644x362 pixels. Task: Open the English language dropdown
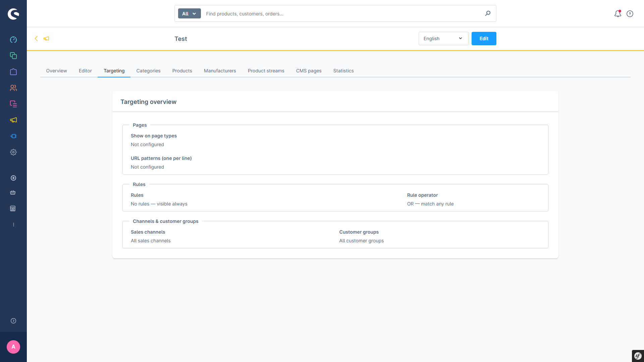point(443,39)
